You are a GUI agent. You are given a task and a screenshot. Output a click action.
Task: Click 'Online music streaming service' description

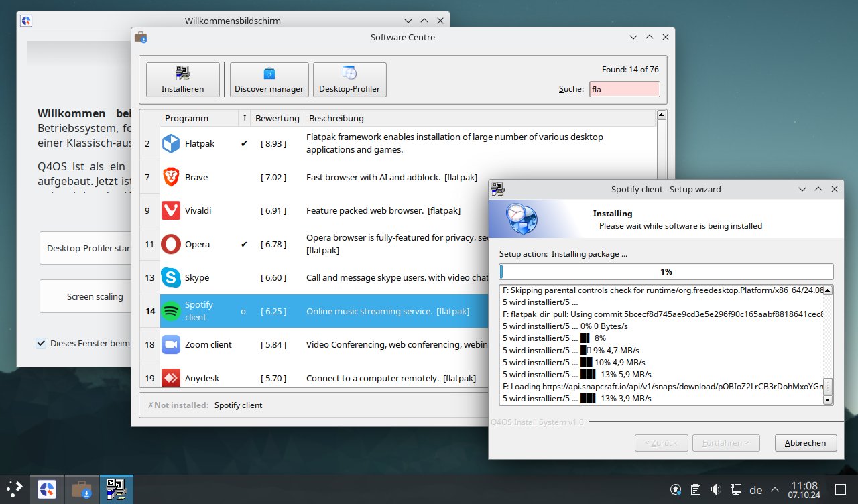click(387, 311)
